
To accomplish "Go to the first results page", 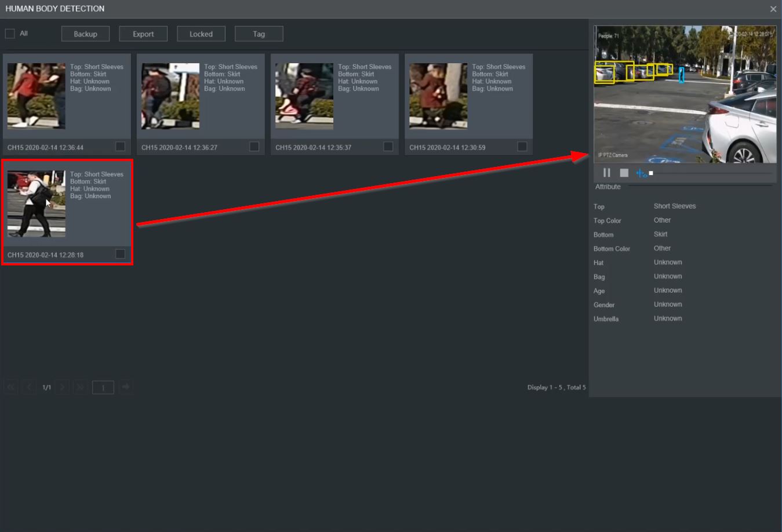I will click(11, 387).
